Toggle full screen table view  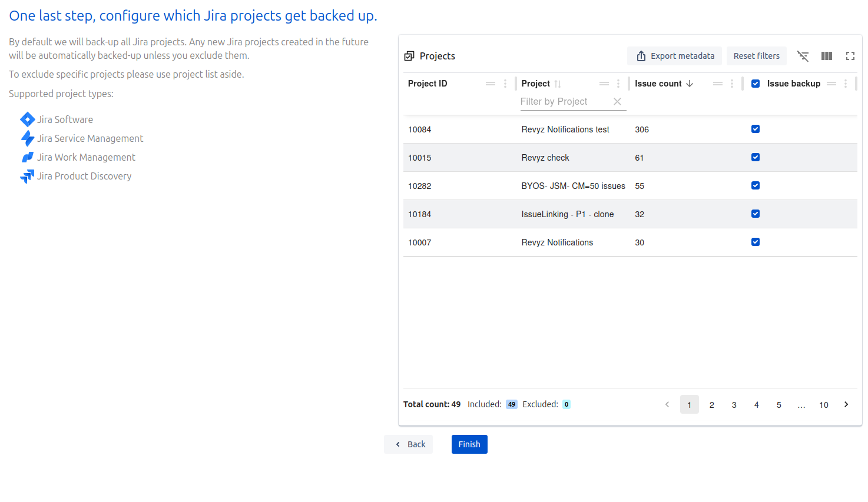(850, 56)
